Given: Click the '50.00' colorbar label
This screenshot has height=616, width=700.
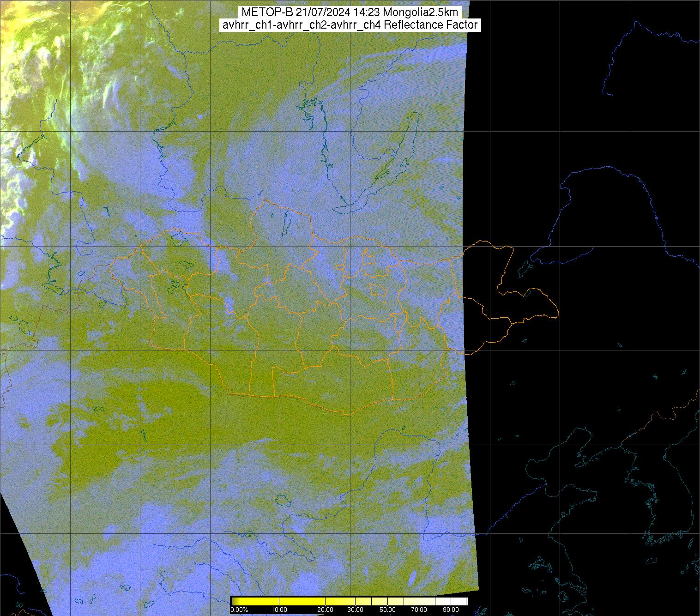Looking at the screenshot, I should coord(387,610).
